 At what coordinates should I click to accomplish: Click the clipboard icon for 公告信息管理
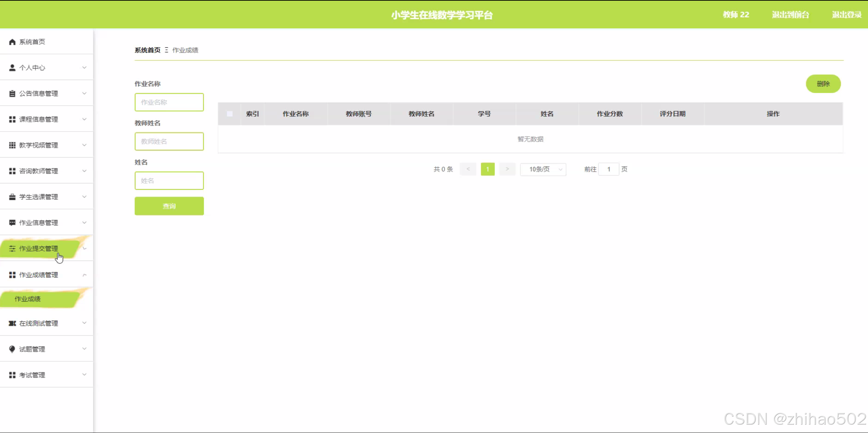point(12,93)
